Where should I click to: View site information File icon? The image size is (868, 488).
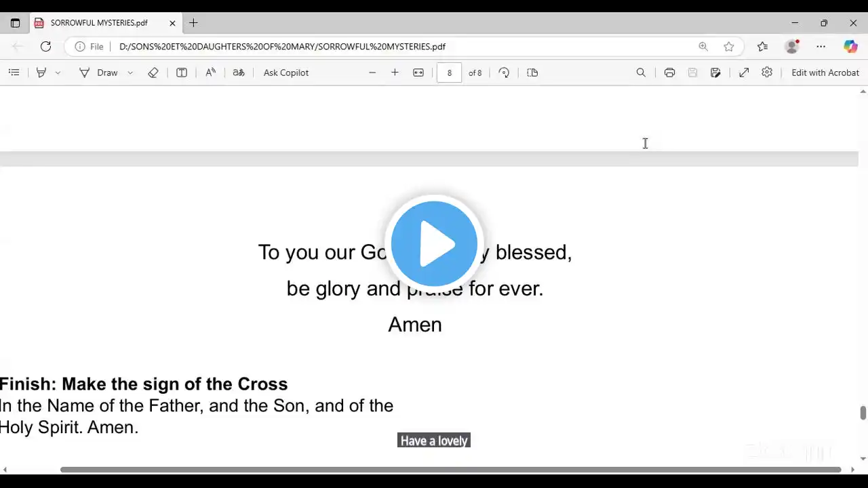pos(89,47)
